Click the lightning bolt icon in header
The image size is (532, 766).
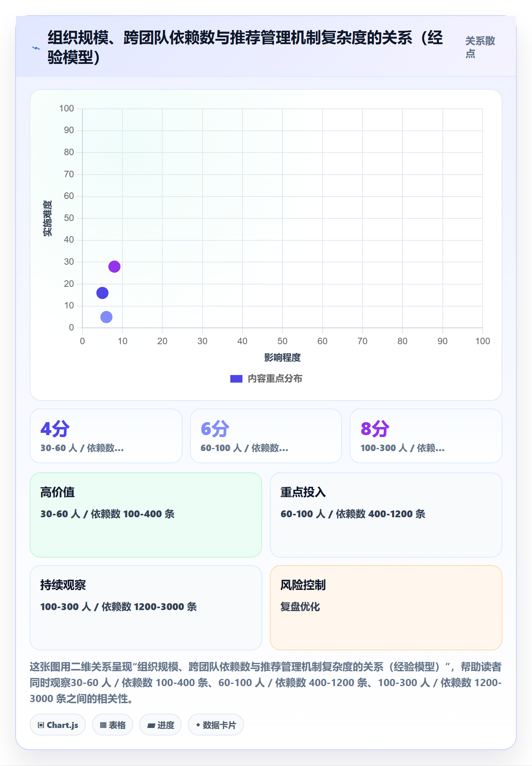(36, 48)
